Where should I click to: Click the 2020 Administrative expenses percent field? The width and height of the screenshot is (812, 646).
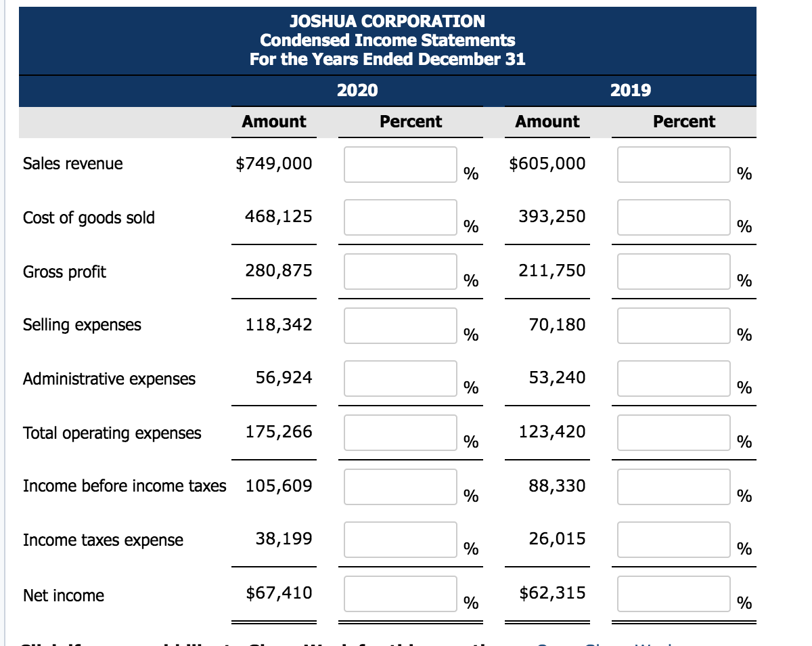pyautogui.click(x=399, y=379)
